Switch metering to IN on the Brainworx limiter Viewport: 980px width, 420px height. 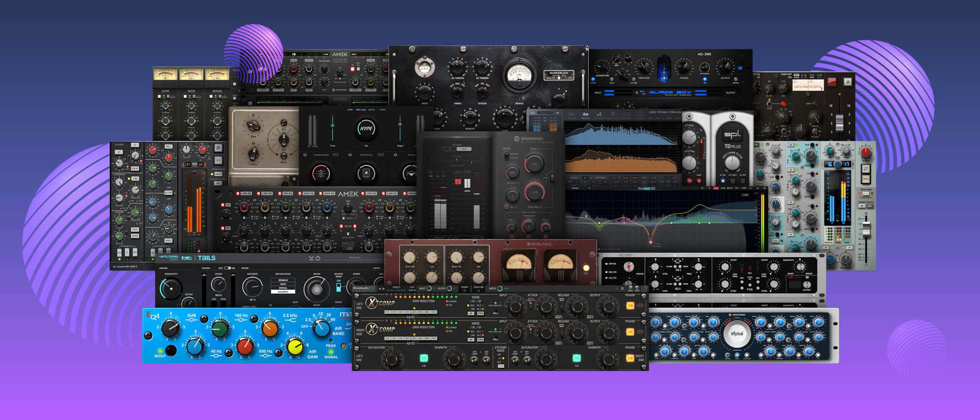pyautogui.click(x=451, y=149)
